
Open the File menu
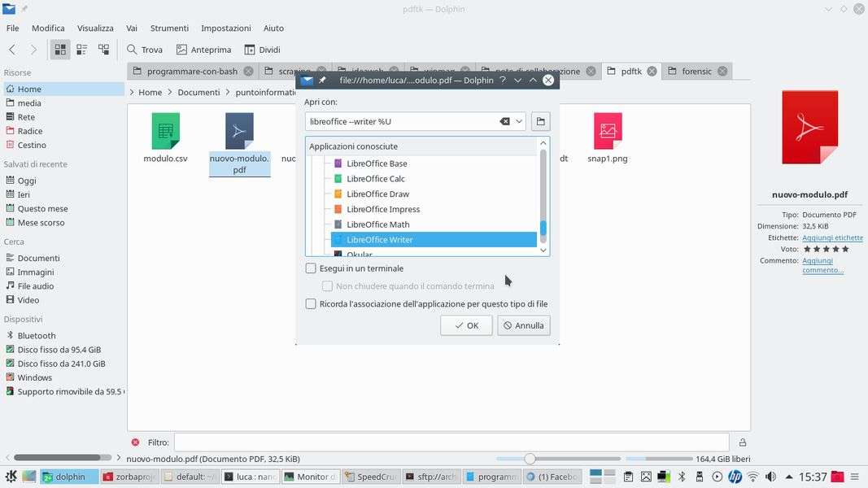pyautogui.click(x=13, y=28)
